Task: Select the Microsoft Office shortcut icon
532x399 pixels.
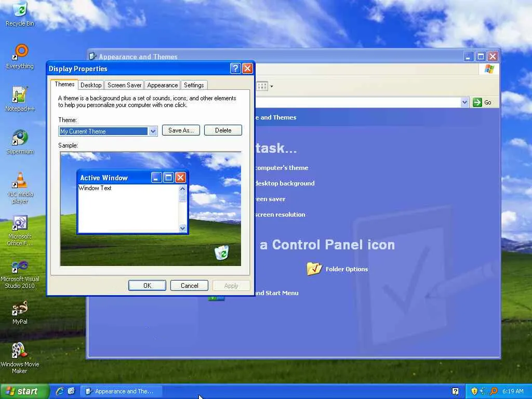Action: coord(20,231)
